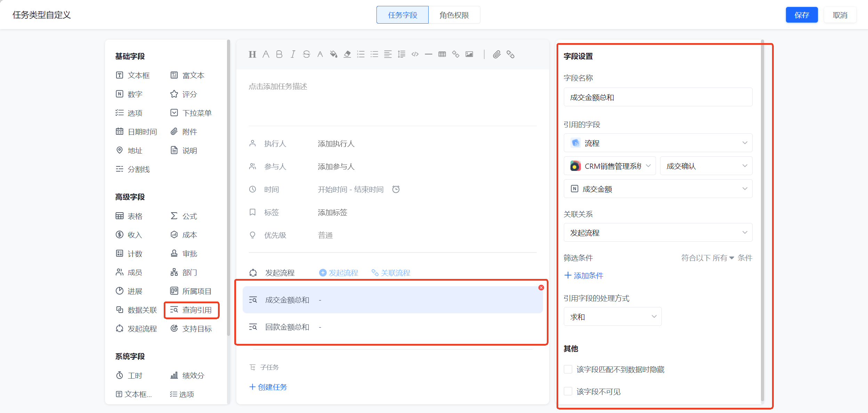Open the 流程 referenced field dropdown
This screenshot has width=868, height=413.
pyautogui.click(x=658, y=143)
